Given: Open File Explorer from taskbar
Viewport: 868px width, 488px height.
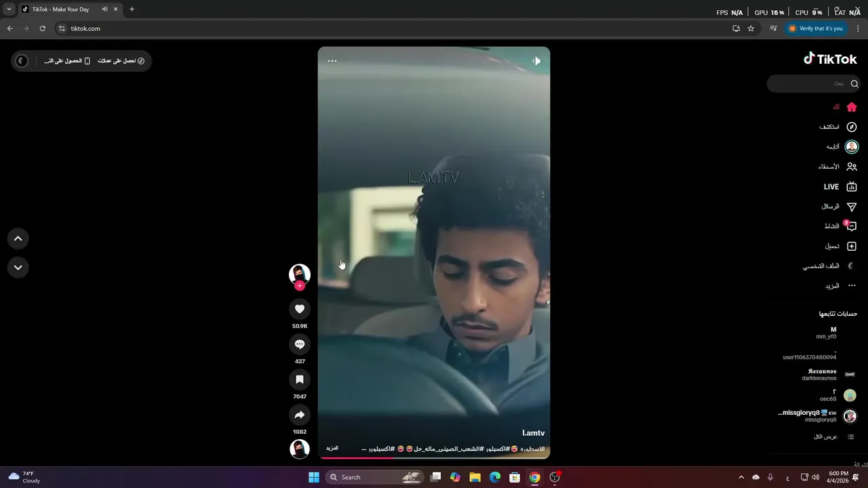Looking at the screenshot, I should [475, 477].
